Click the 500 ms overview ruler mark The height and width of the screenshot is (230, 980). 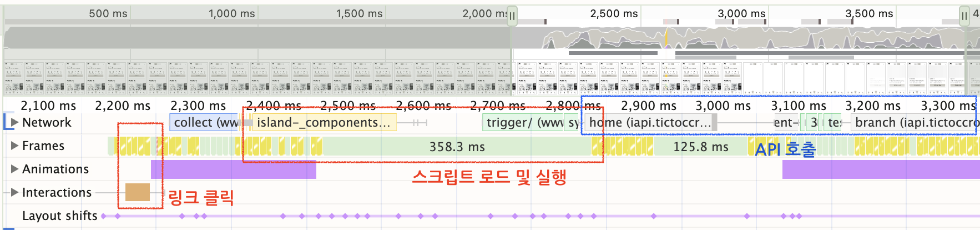(x=108, y=13)
